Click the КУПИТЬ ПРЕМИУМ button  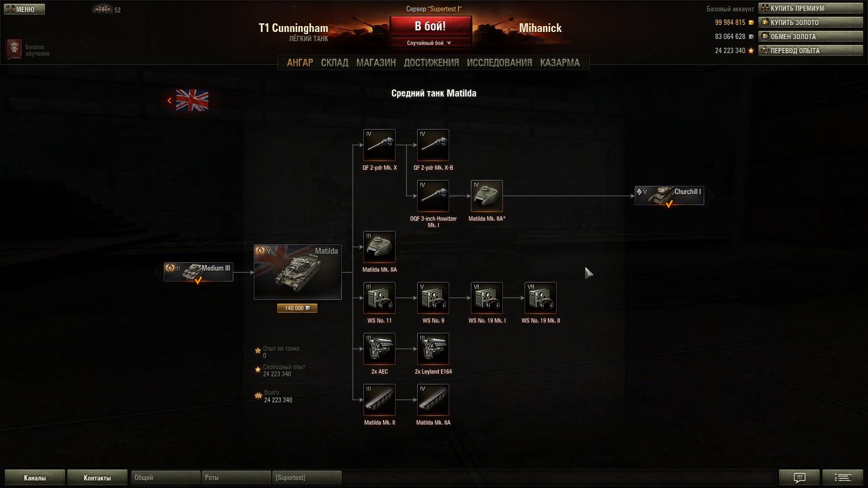tap(810, 8)
